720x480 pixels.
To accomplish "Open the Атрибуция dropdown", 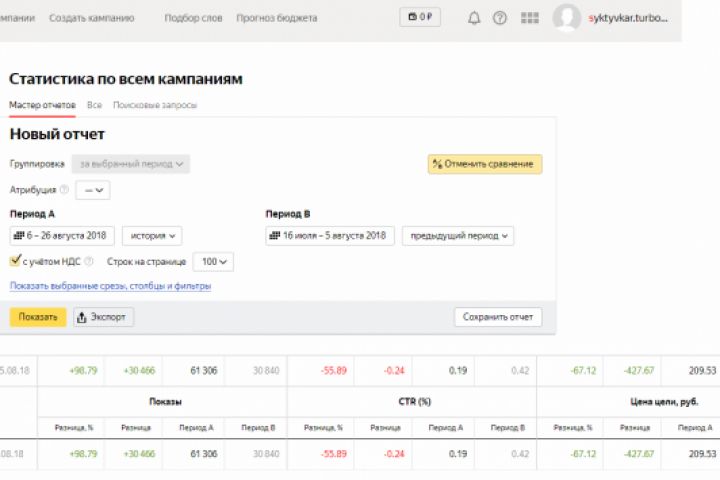I will coord(93,190).
